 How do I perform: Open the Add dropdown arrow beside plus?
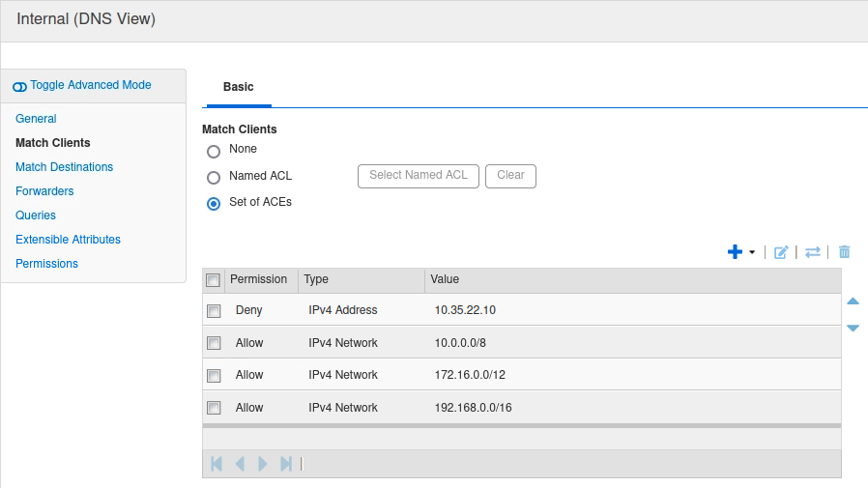click(752, 253)
